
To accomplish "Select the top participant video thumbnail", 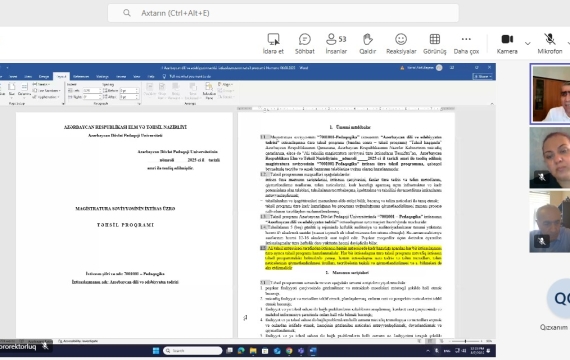I will [x=550, y=94].
